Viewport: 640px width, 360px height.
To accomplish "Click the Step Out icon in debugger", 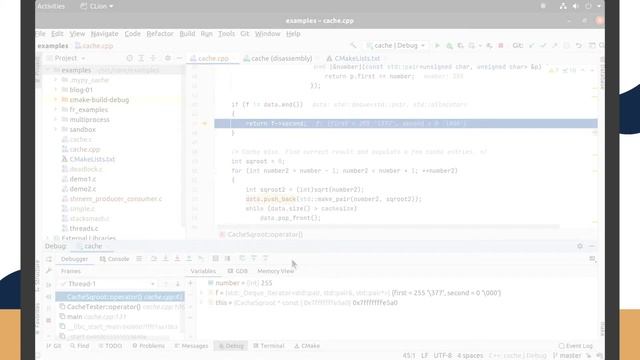I will [x=189, y=259].
